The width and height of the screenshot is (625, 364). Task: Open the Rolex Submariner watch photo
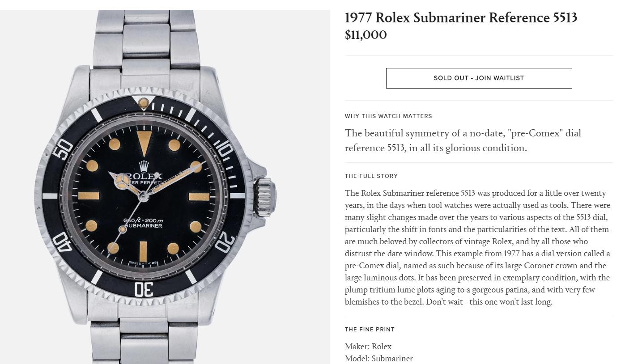pyautogui.click(x=165, y=186)
